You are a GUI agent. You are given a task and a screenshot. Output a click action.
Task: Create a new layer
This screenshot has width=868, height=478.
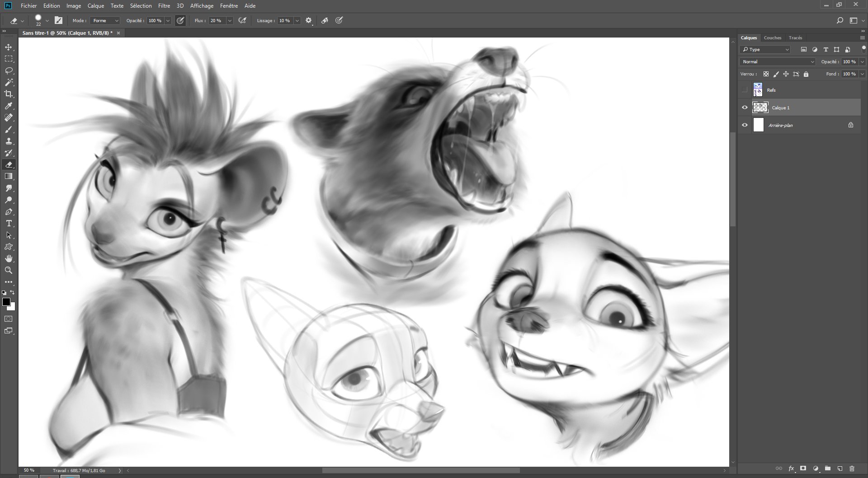tap(840, 469)
